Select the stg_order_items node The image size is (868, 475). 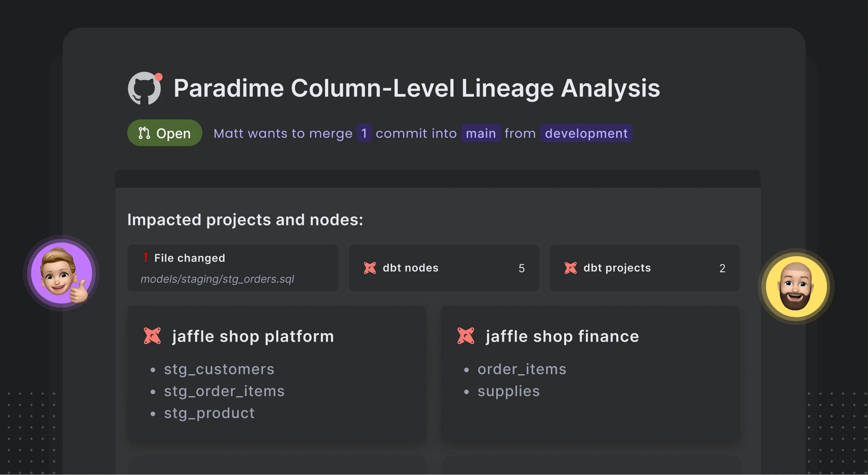[224, 391]
